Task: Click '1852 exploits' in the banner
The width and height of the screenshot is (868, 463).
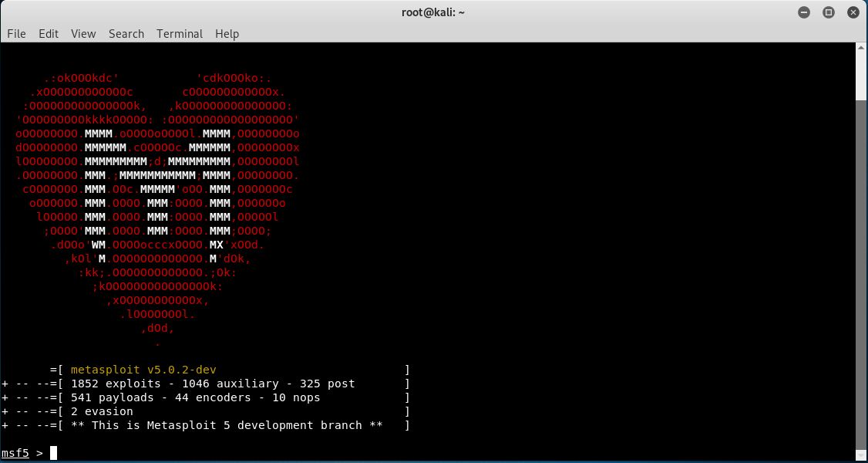Action: click(x=116, y=384)
